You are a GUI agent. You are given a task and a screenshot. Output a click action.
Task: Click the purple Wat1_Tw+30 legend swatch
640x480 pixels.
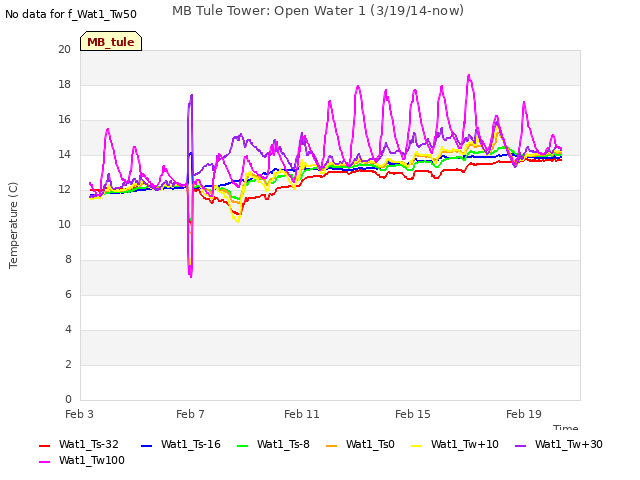(520, 446)
